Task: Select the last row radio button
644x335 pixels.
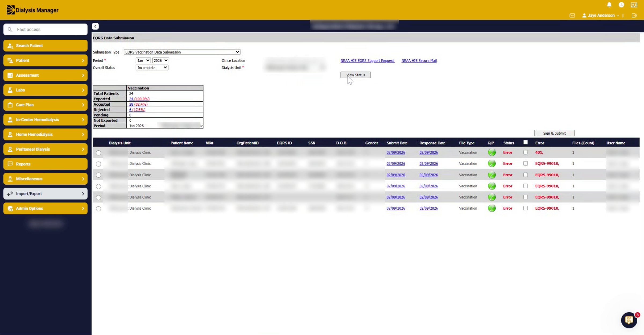Action: (x=98, y=209)
